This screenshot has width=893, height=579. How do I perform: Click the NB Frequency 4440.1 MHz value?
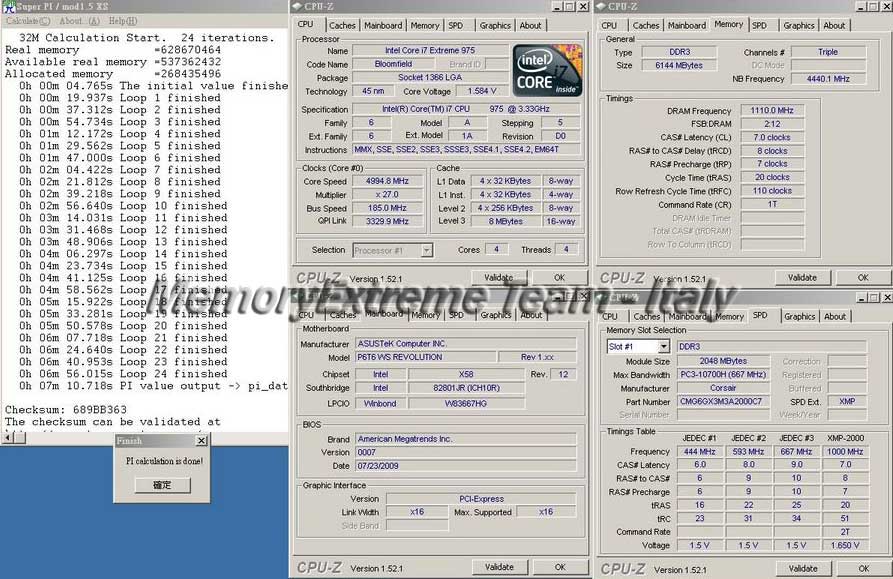pos(828,79)
